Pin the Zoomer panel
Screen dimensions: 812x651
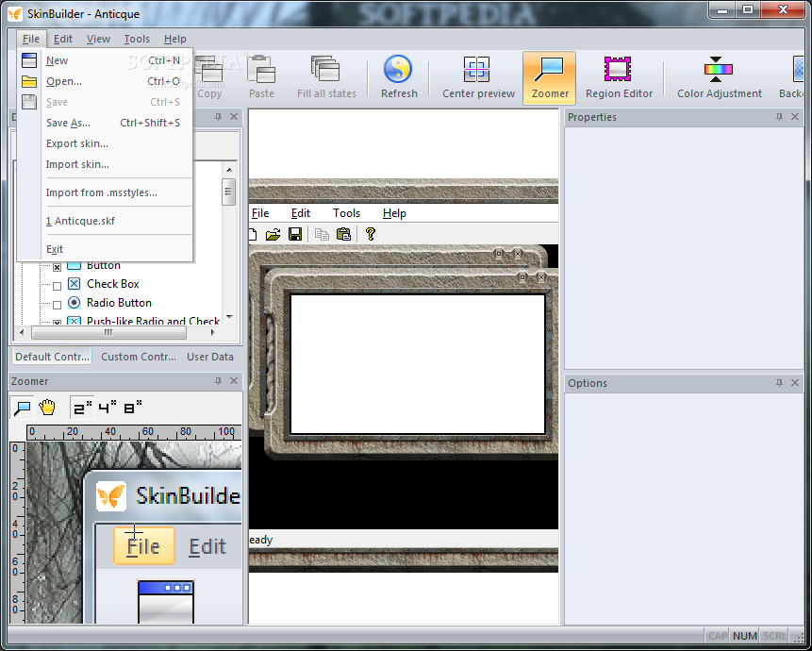tap(218, 380)
